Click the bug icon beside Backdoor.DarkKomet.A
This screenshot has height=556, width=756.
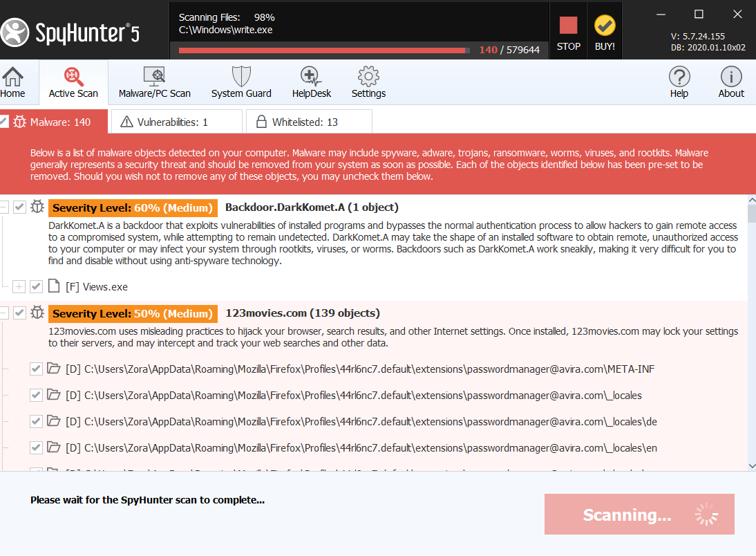click(37, 207)
